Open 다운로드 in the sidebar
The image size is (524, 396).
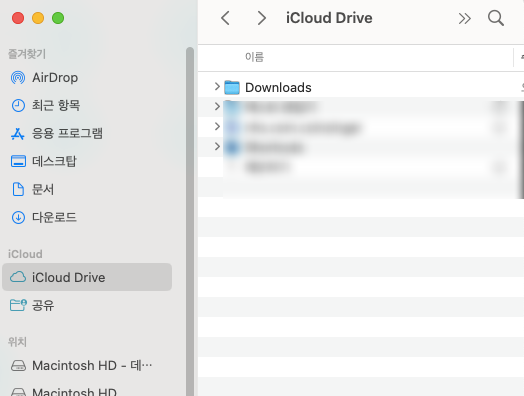pos(54,217)
